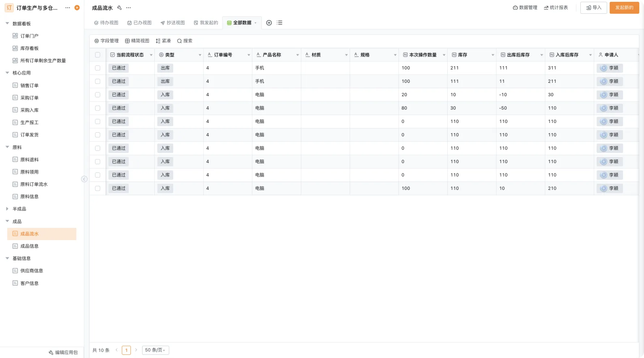Click 编辑应用包 at sidebar bottom
644x358 pixels.
[63, 352]
